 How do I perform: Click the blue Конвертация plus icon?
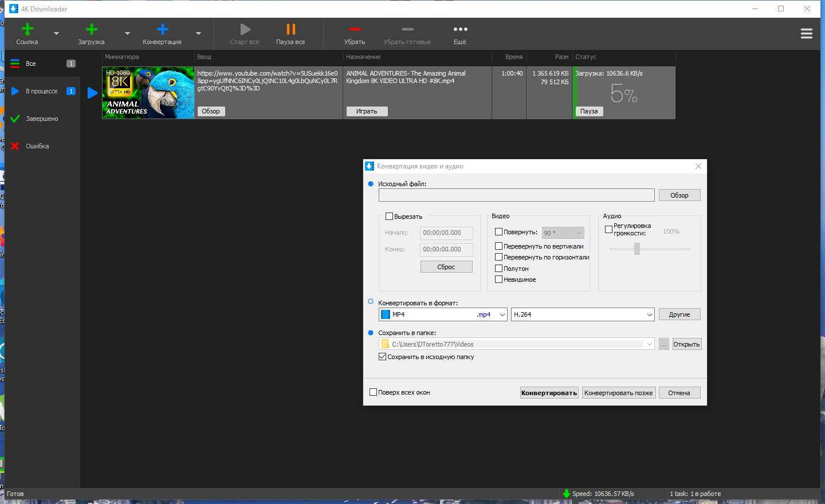pyautogui.click(x=162, y=29)
